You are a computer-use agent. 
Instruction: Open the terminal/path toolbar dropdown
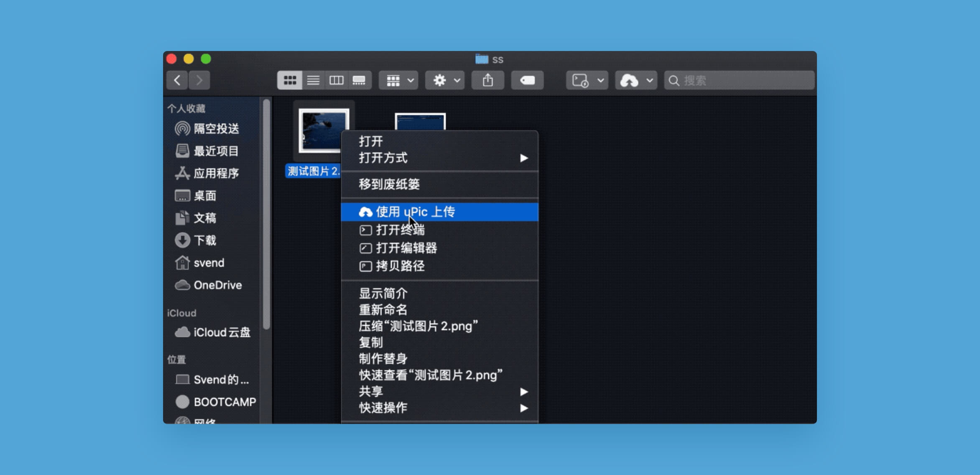click(587, 80)
